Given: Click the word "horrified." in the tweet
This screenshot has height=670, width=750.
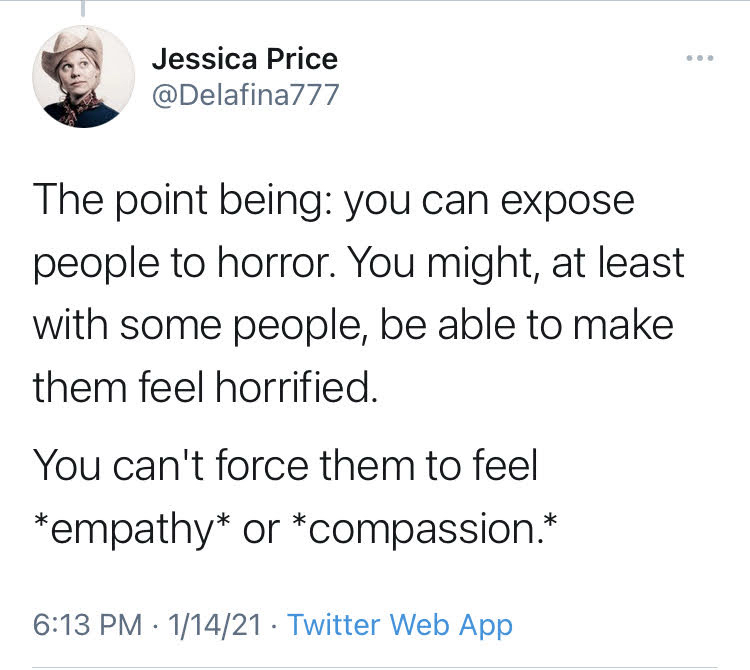Looking at the screenshot, I should (x=296, y=387).
